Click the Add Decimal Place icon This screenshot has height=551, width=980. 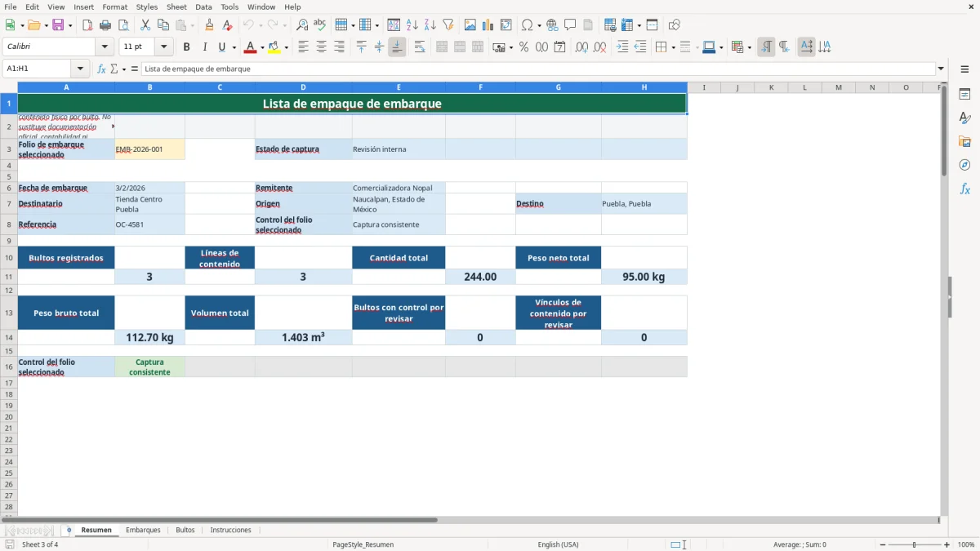(581, 47)
